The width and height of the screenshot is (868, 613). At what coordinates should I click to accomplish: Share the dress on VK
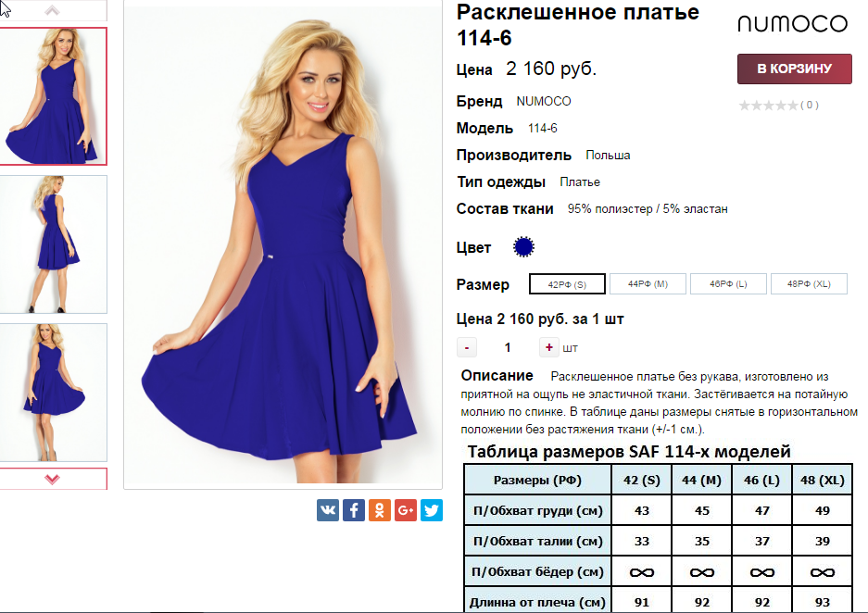click(x=328, y=510)
